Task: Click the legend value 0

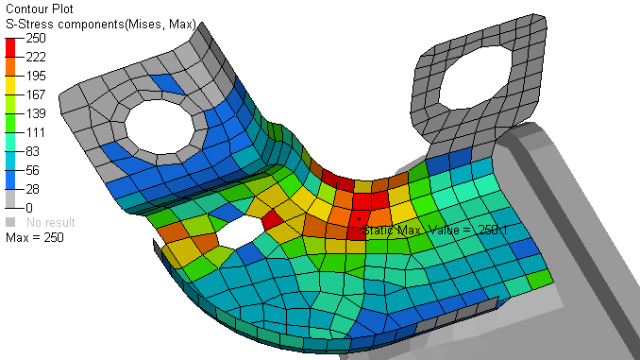Action: click(x=29, y=208)
